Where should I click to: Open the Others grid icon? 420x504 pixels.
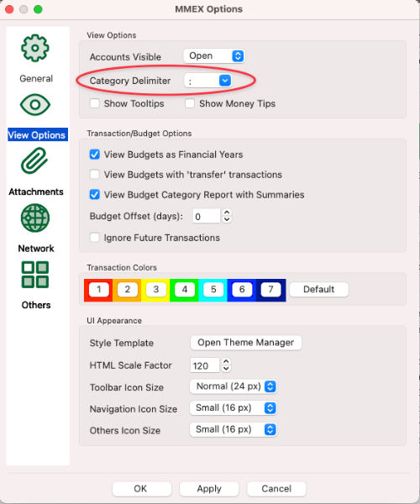[x=35, y=275]
